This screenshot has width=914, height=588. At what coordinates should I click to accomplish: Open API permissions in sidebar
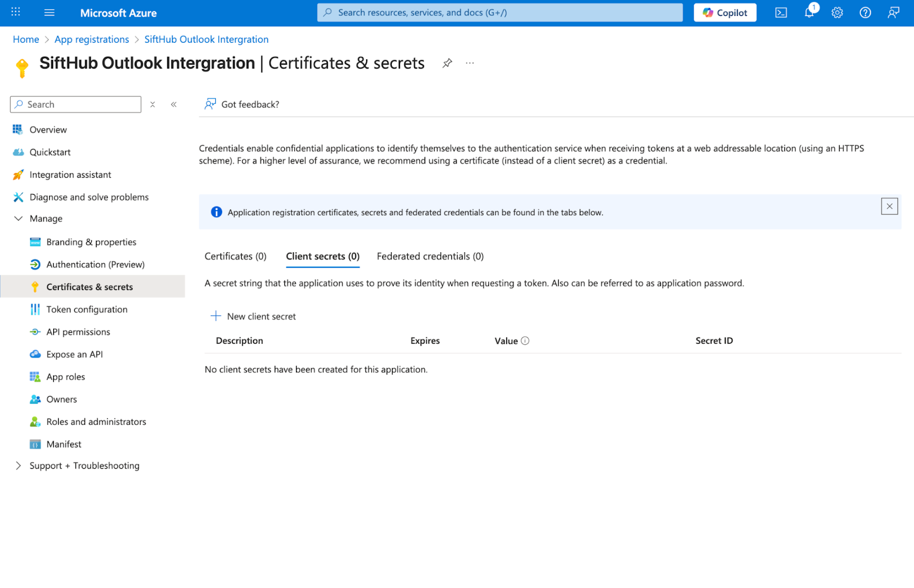[78, 332]
